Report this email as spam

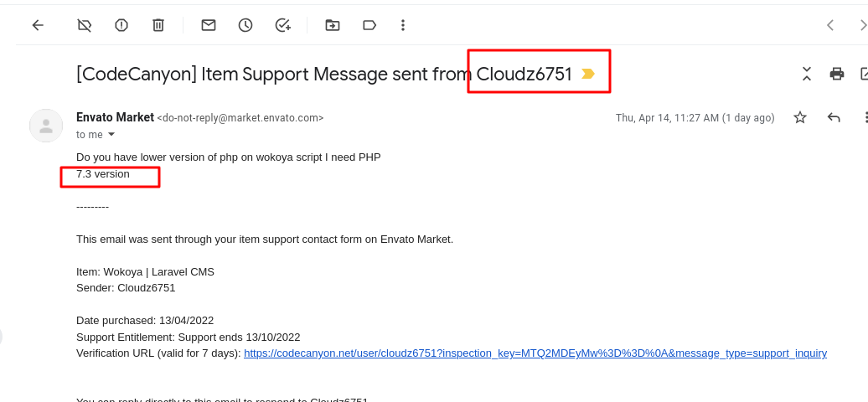(121, 25)
